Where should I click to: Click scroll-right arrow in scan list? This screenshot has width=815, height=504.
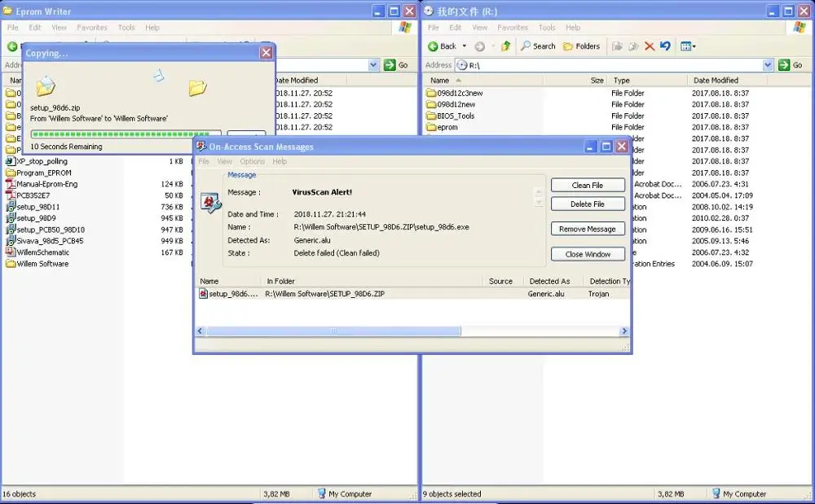click(624, 331)
